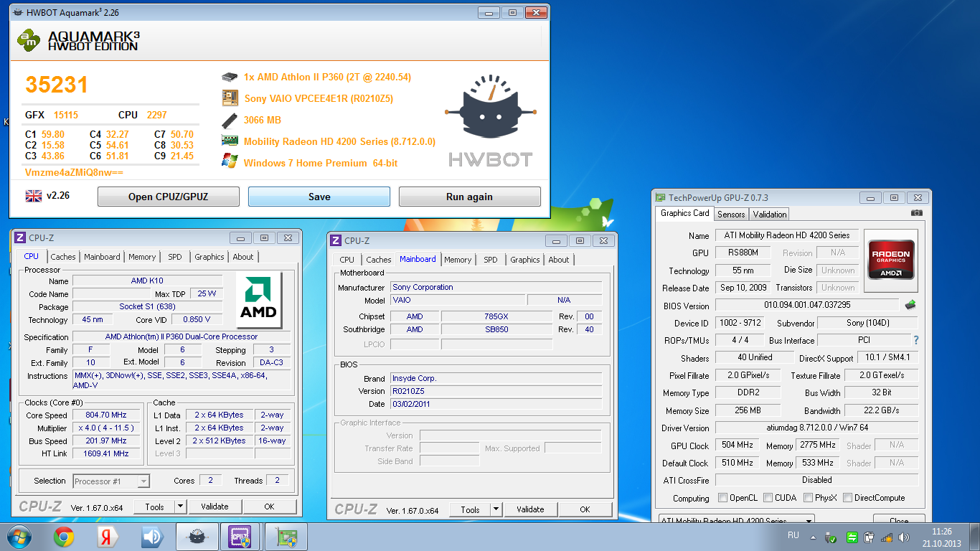Click the AMD logo in CPU-Z

(258, 300)
